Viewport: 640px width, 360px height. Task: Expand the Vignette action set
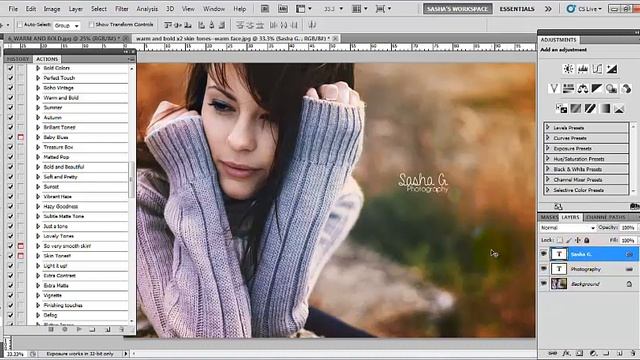[38, 296]
